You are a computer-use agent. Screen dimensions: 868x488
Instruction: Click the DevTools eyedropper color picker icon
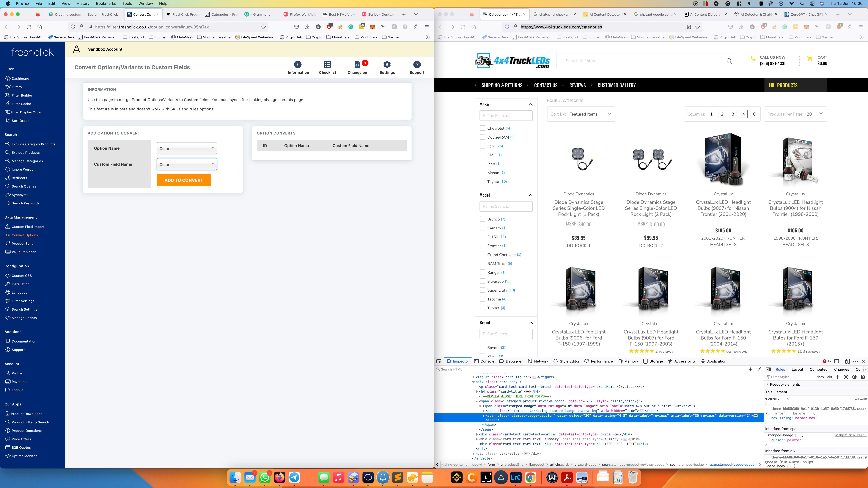[x=759, y=369]
